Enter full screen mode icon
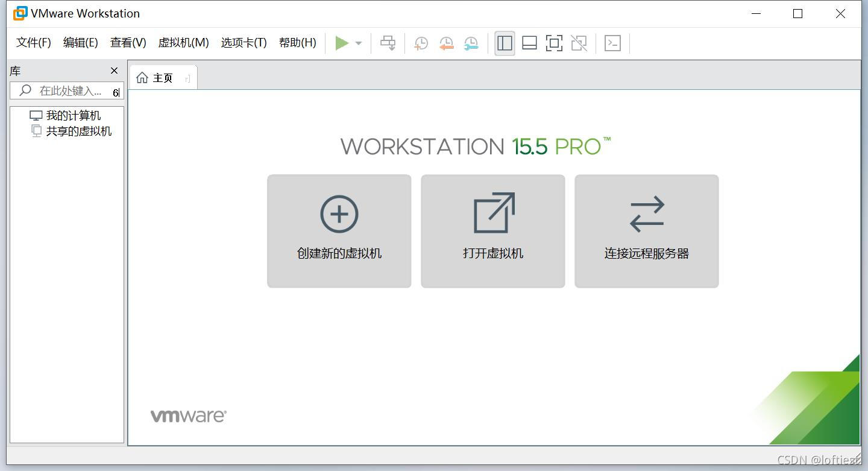 pos(554,43)
